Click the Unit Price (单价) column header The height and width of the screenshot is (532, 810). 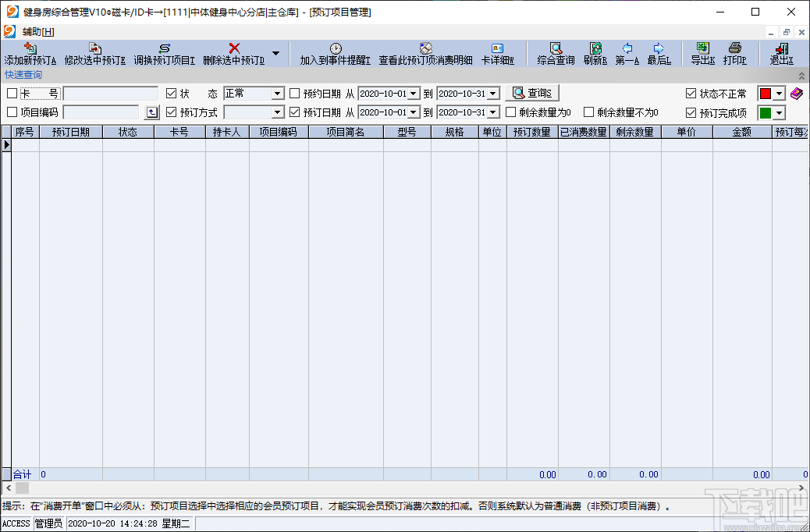687,133
